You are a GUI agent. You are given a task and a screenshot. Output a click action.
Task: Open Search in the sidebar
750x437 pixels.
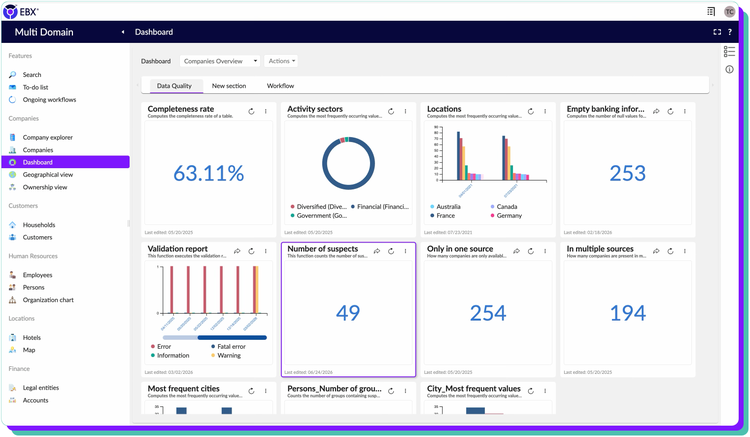(32, 75)
